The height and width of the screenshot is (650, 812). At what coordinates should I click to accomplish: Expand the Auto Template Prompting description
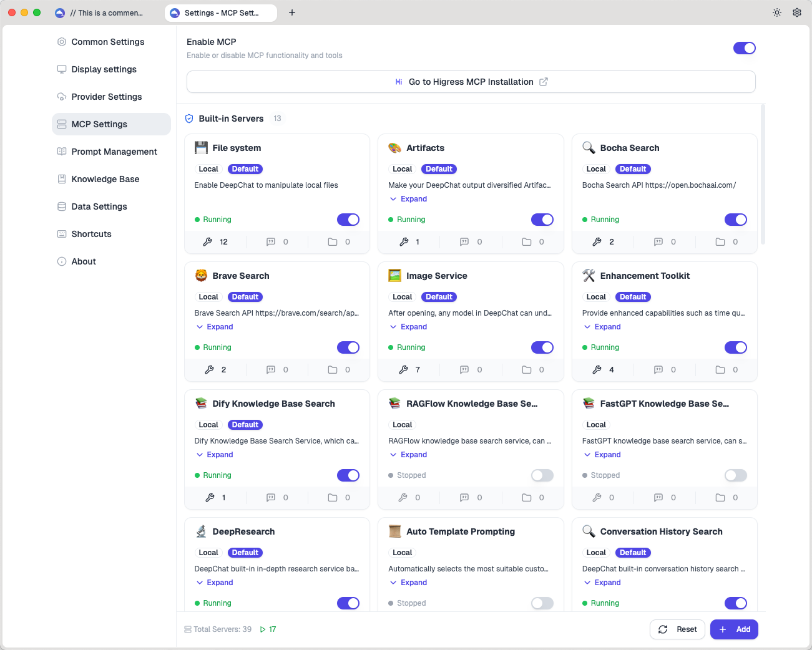pos(408,583)
